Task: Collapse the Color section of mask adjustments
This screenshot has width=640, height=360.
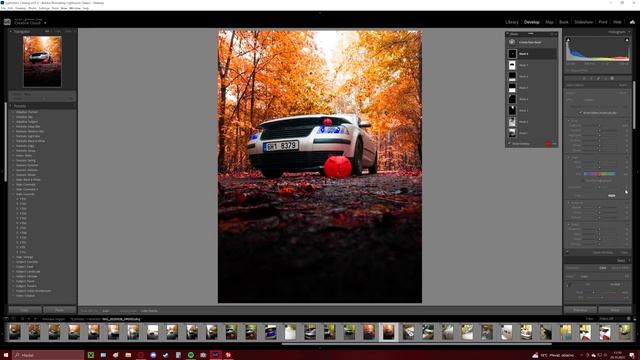Action: coord(569,157)
